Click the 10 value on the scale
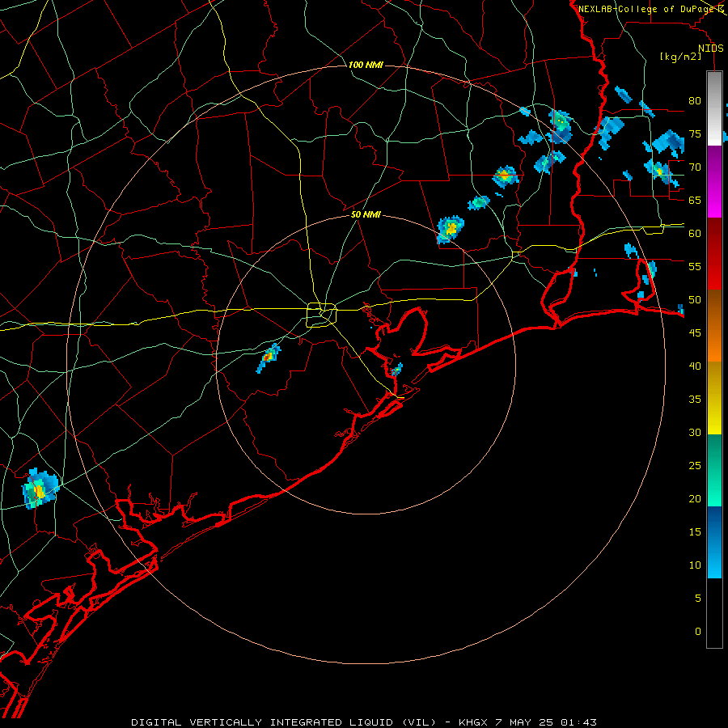The width and height of the screenshot is (728, 728). pyautogui.click(x=695, y=565)
